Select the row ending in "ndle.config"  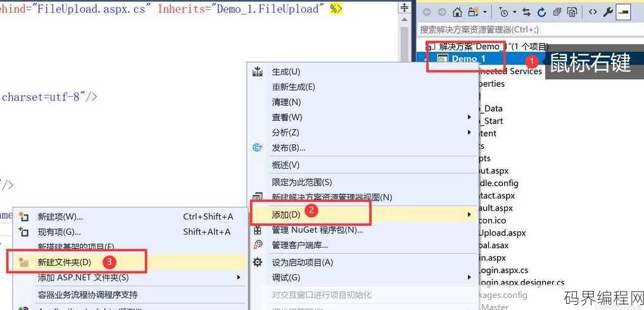tap(498, 183)
